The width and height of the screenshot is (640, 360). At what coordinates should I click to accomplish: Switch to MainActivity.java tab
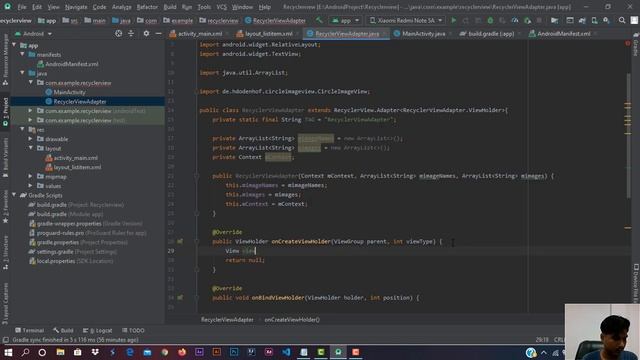click(424, 34)
